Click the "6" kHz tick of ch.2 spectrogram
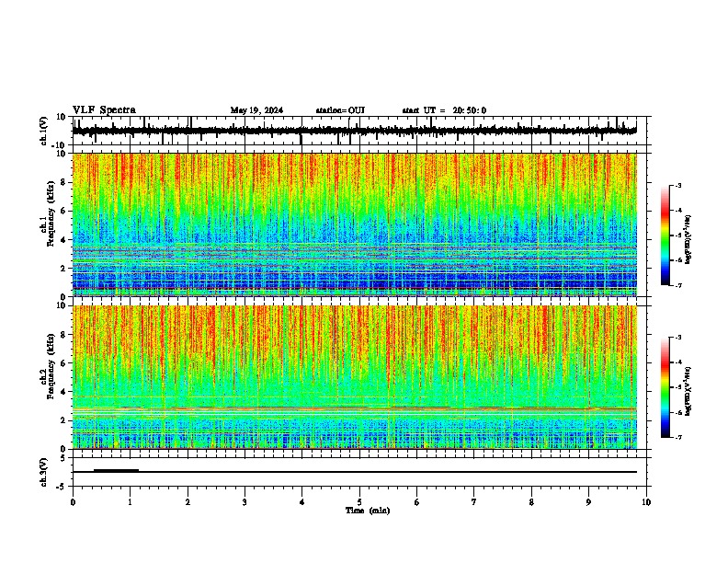Image resolution: width=728 pixels, height=563 pixels. click(x=64, y=363)
